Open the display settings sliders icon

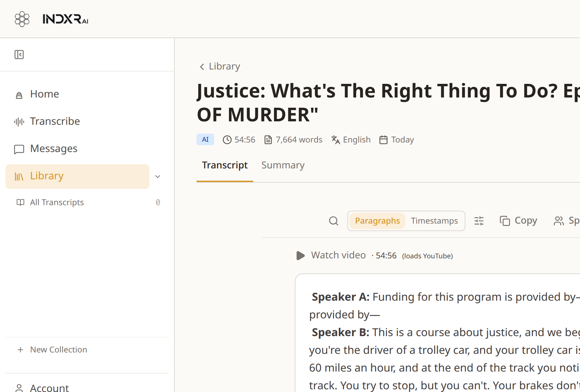point(479,221)
